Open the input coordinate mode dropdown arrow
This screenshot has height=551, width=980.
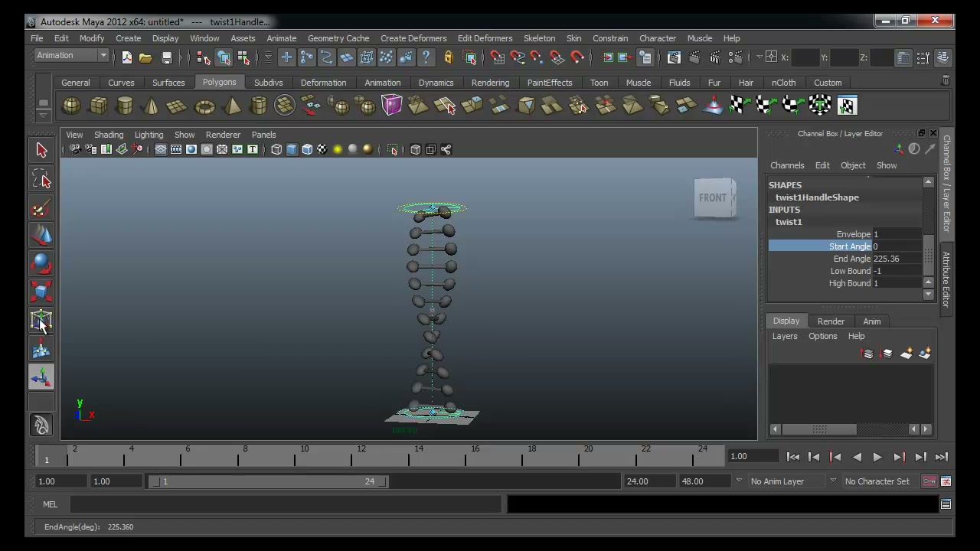tap(759, 57)
